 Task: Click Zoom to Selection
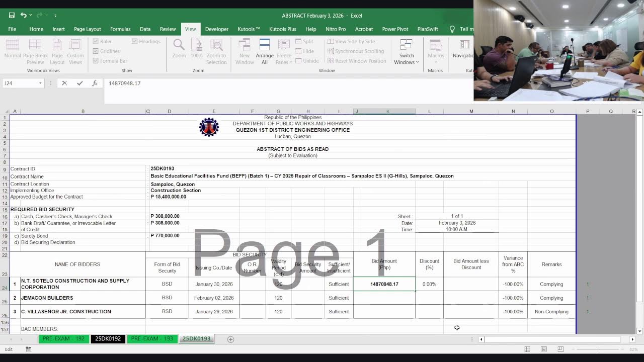(216, 52)
